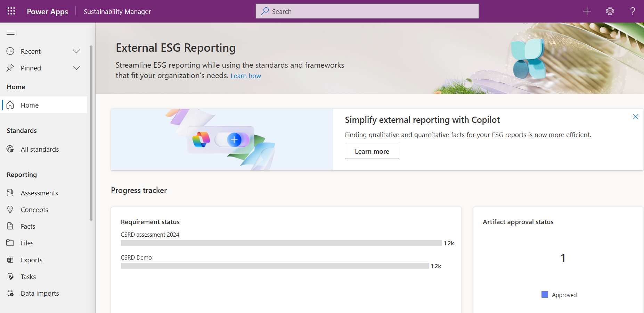Expand the Recent chevron
The width and height of the screenshot is (644, 313).
tap(76, 51)
